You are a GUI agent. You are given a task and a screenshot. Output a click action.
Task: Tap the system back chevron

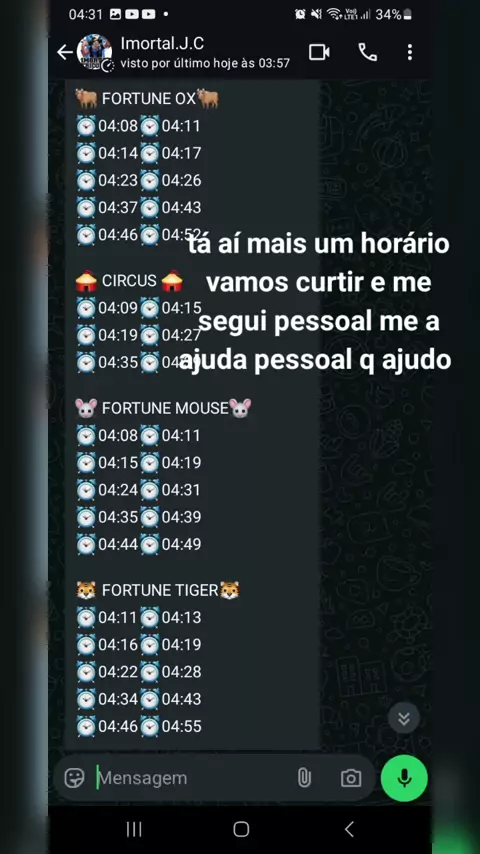(x=349, y=829)
